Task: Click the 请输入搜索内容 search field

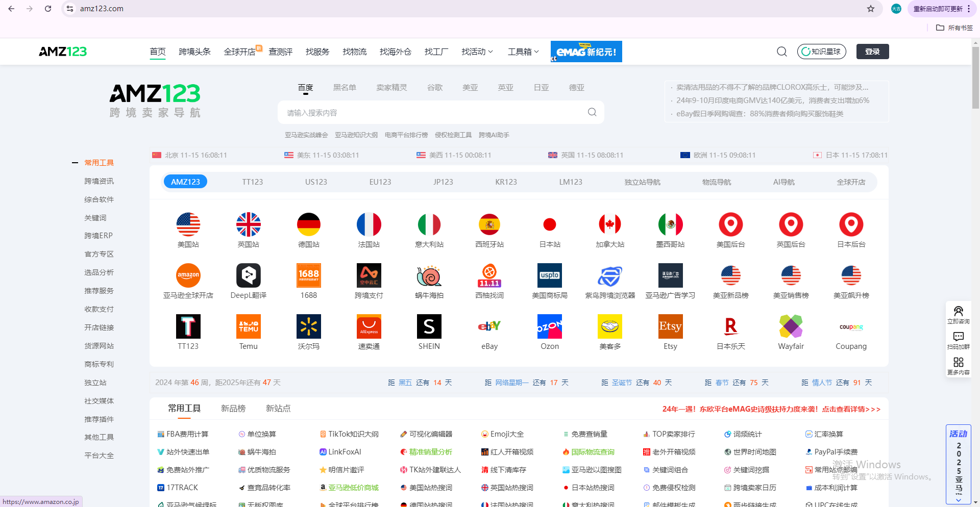Action: (x=440, y=112)
